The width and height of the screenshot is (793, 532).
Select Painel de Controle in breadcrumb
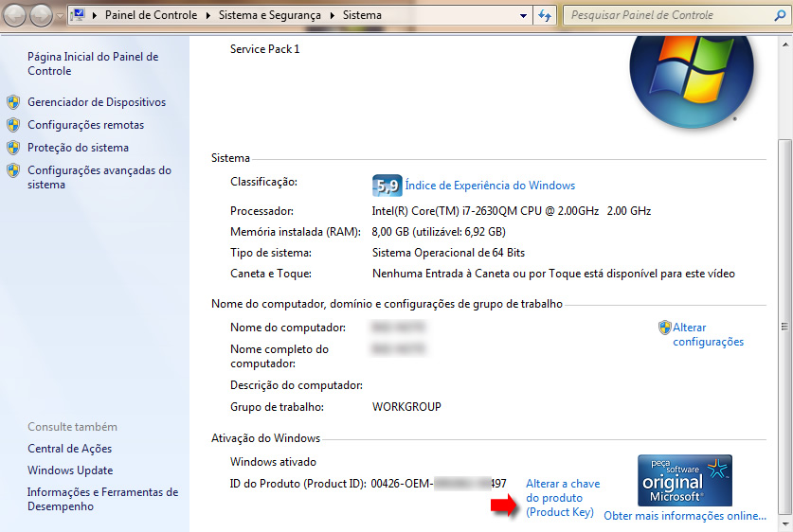pyautogui.click(x=151, y=16)
